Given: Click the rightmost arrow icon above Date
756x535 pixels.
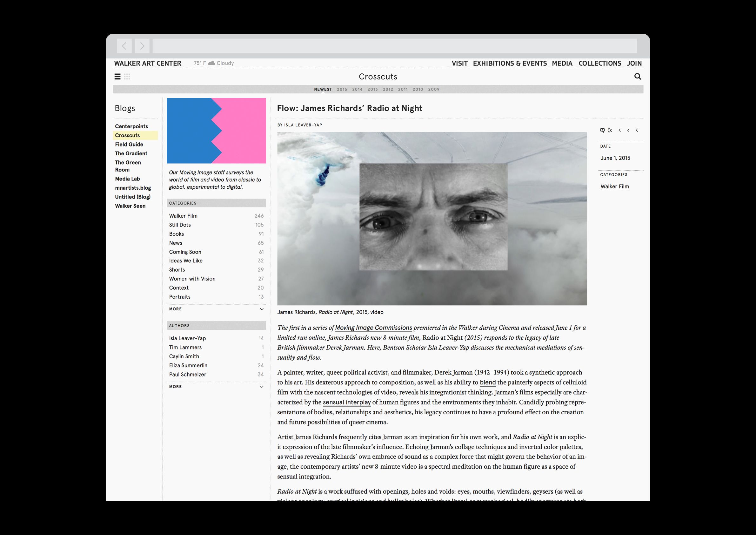Looking at the screenshot, I should pos(637,130).
